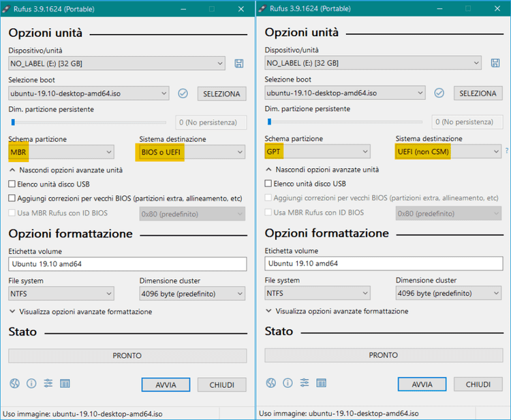Open Selezione boot ISO dropdown in left window
This screenshot has height=420, width=511.
[x=89, y=93]
